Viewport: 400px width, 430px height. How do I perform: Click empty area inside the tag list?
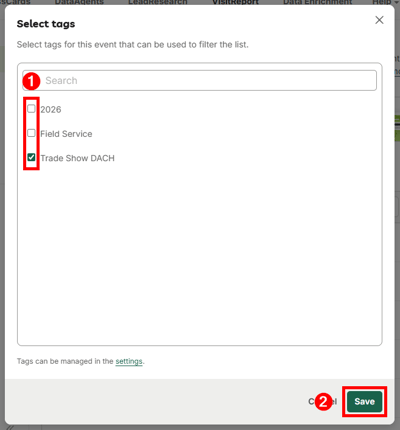click(200, 253)
